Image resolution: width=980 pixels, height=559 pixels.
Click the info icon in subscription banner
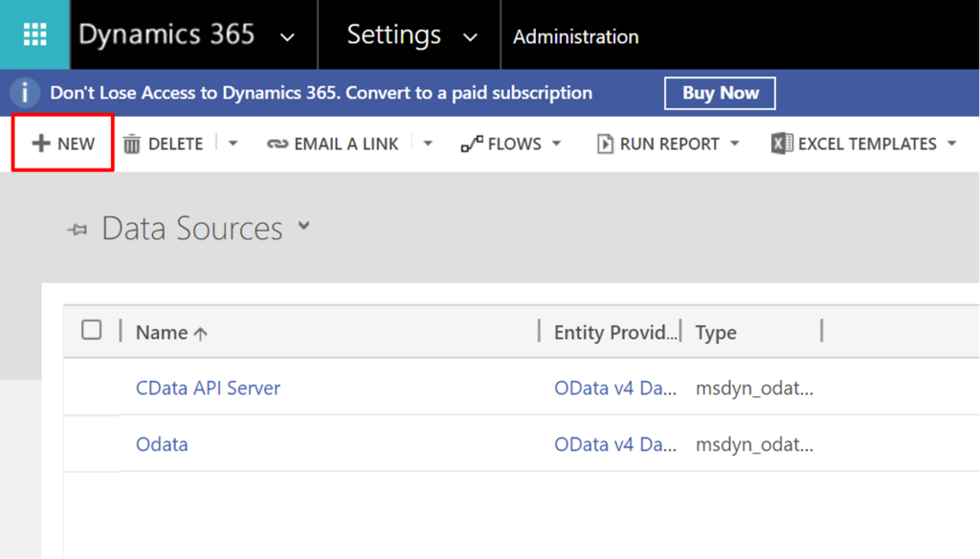25,93
